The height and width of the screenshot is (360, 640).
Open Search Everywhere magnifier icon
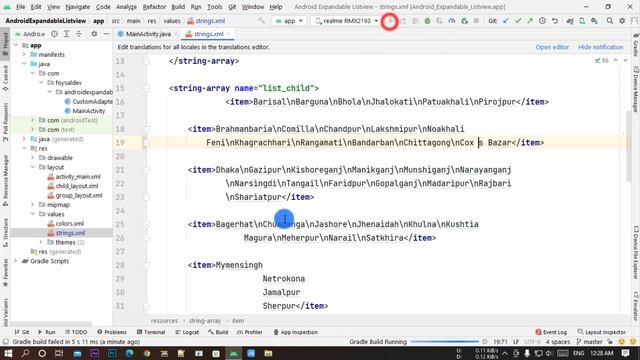coord(609,21)
